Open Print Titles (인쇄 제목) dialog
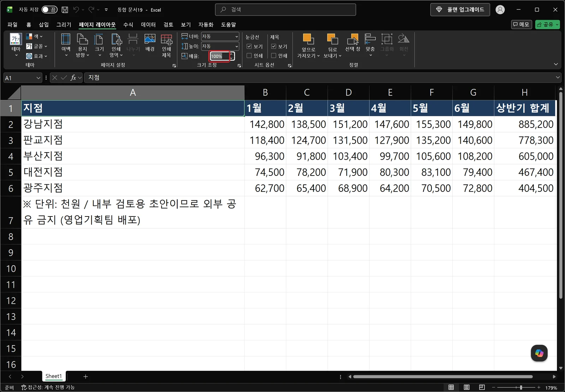565x392 pixels. pyautogui.click(x=166, y=45)
